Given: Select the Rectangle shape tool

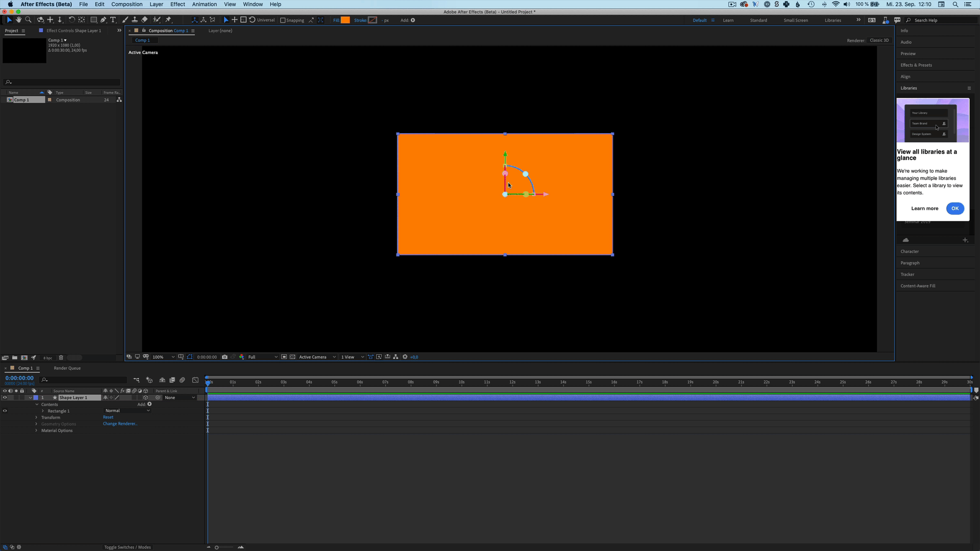Looking at the screenshot, I should coord(93,20).
